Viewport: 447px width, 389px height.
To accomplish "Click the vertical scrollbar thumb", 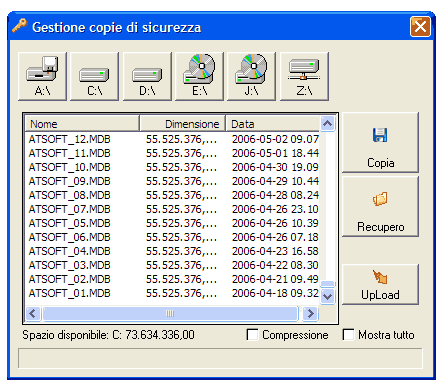I will coord(328,284).
